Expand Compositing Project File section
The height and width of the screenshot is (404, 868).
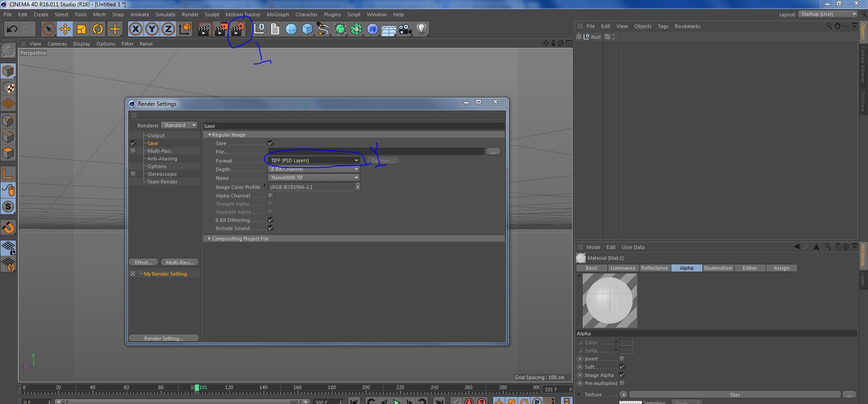[209, 239]
